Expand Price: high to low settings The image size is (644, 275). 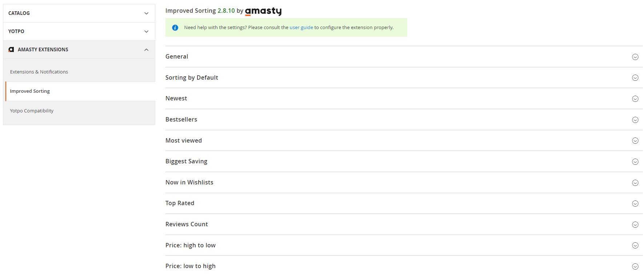coord(190,246)
